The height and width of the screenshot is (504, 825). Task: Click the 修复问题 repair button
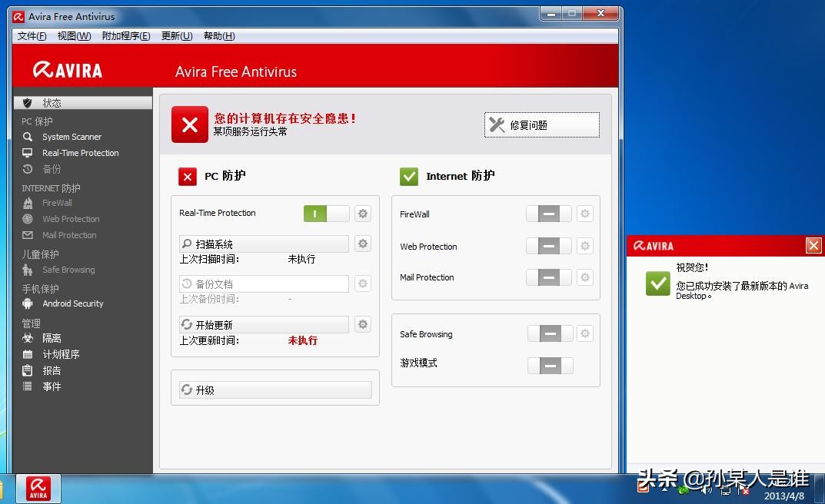coord(541,124)
